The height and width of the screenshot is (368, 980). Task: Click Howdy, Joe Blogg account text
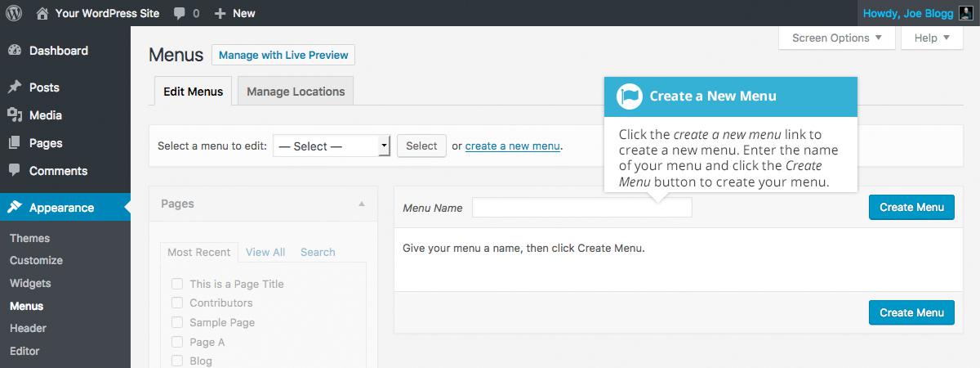tap(907, 13)
